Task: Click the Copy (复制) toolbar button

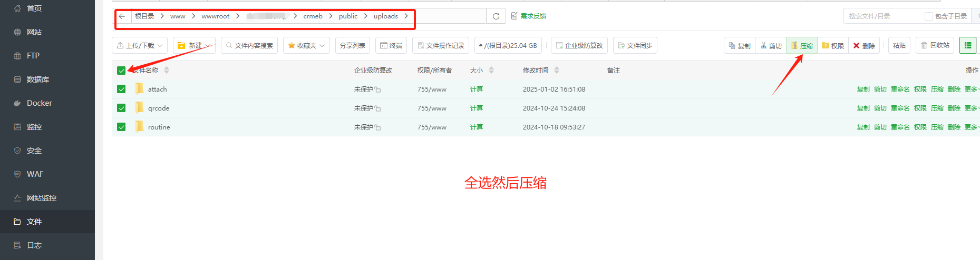Action: pos(740,46)
